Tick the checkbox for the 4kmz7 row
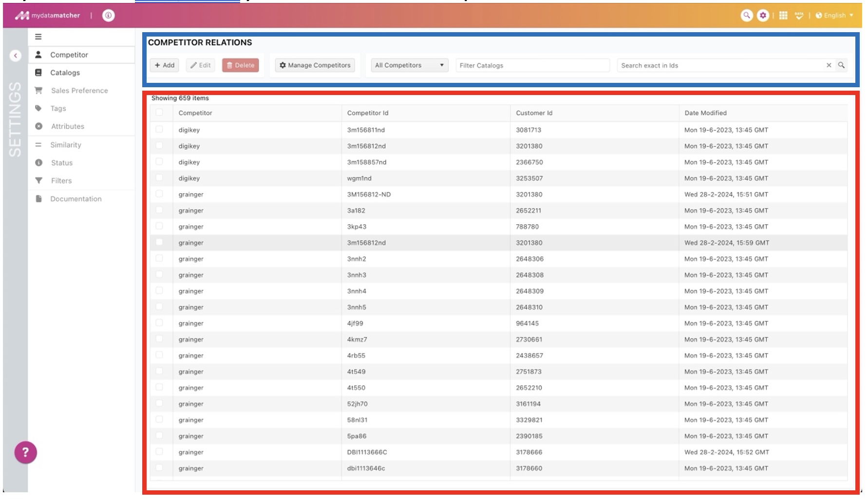This screenshot has height=502, width=868. 159,339
